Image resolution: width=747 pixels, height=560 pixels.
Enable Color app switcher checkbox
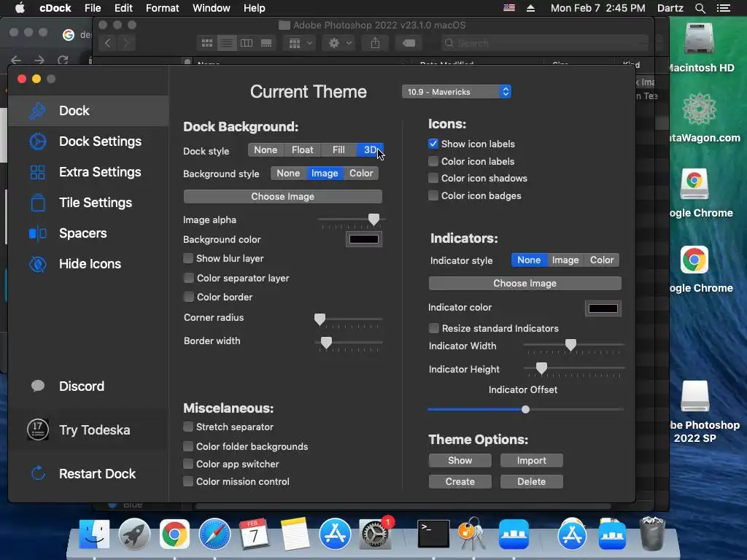[188, 464]
